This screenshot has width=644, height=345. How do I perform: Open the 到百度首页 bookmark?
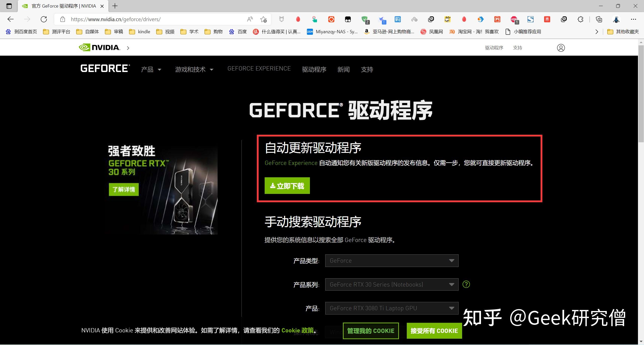click(x=21, y=32)
